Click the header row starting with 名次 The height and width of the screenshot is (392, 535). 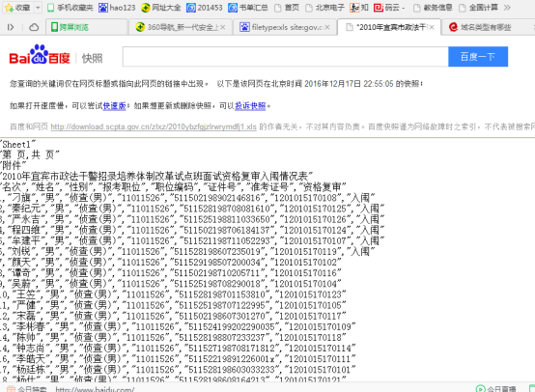[173, 187]
